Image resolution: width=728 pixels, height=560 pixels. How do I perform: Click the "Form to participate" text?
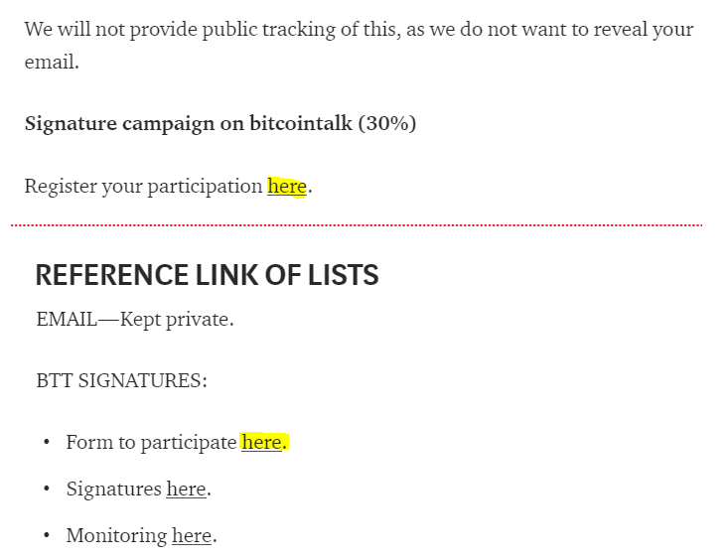coord(151,442)
